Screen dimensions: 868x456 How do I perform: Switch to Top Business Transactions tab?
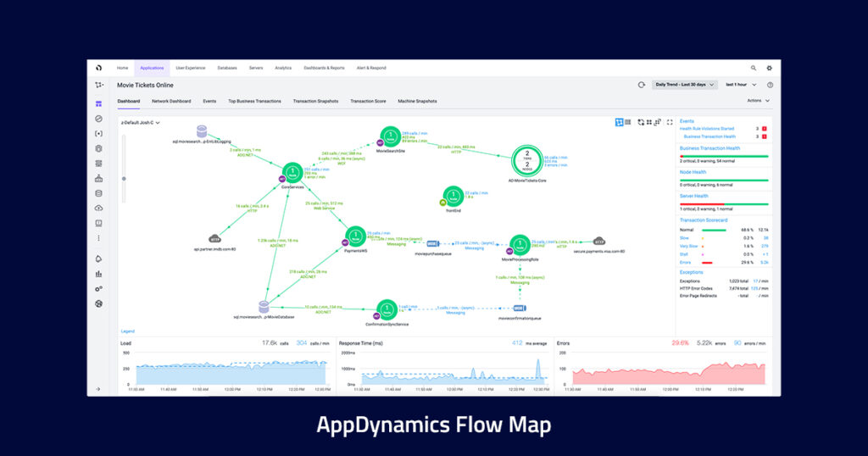[254, 101]
